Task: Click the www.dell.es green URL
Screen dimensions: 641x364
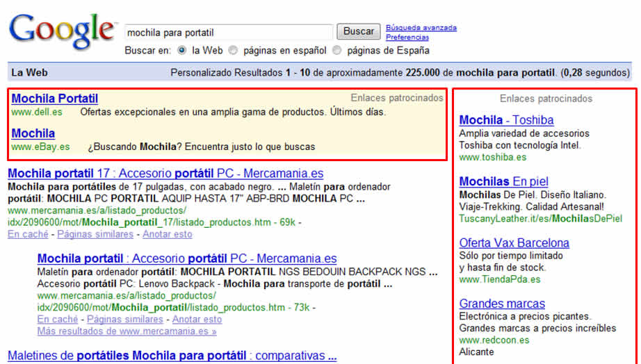Action: click(x=37, y=112)
